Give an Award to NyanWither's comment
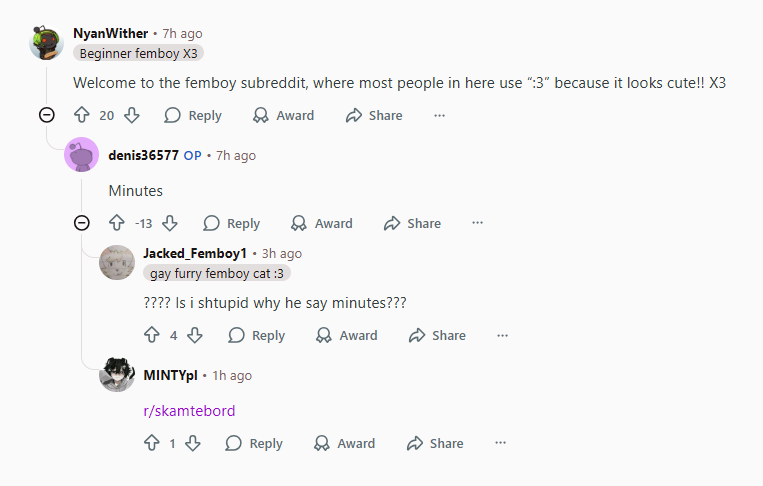763x486 pixels. pos(283,115)
